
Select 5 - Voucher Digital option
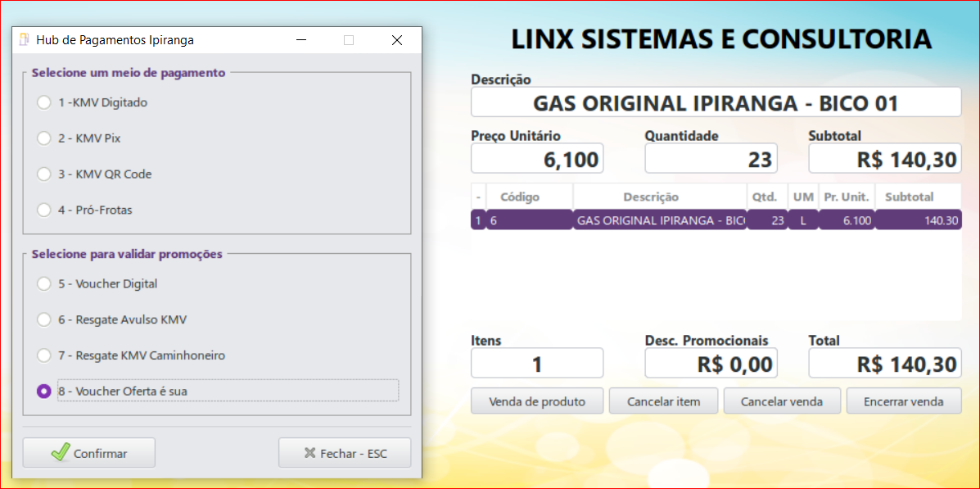43,283
